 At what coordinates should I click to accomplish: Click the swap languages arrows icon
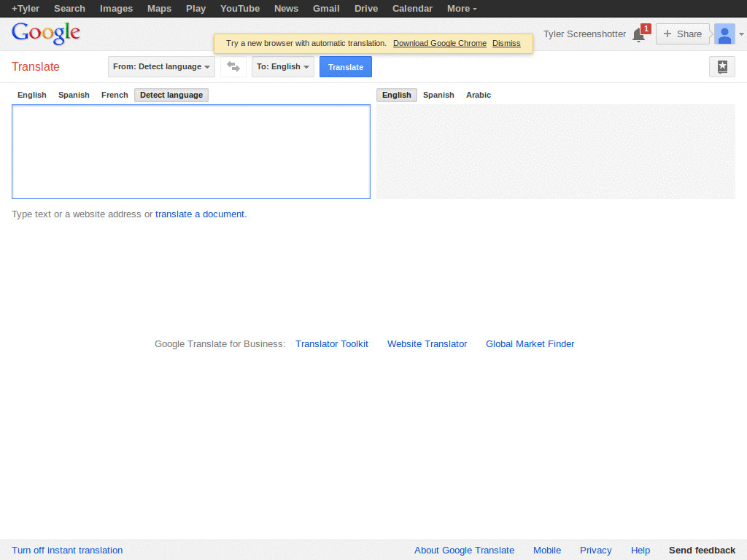pyautogui.click(x=233, y=66)
